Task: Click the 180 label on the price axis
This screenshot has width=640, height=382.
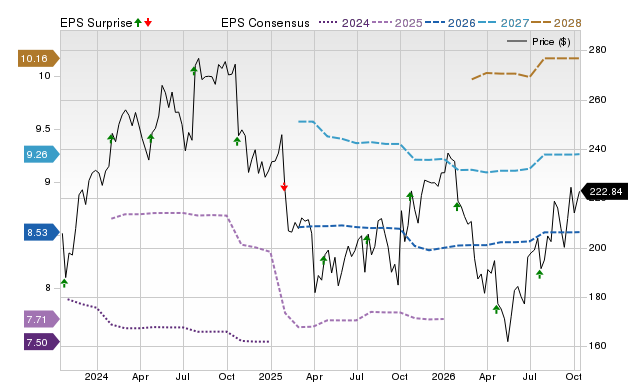Action: pos(597,297)
